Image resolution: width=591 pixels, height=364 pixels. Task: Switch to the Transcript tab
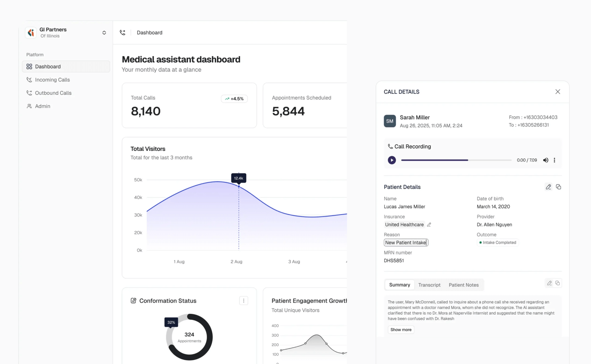pyautogui.click(x=429, y=285)
